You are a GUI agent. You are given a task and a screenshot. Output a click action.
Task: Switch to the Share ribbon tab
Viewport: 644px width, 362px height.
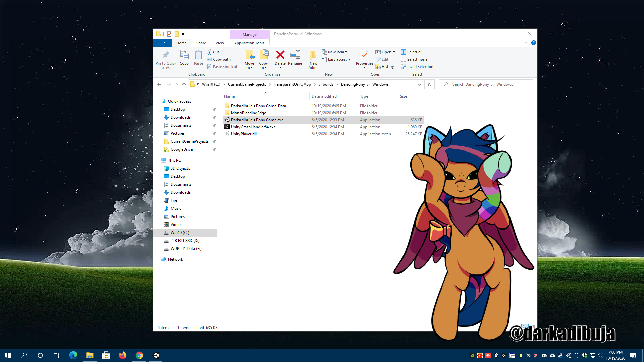[x=201, y=43]
